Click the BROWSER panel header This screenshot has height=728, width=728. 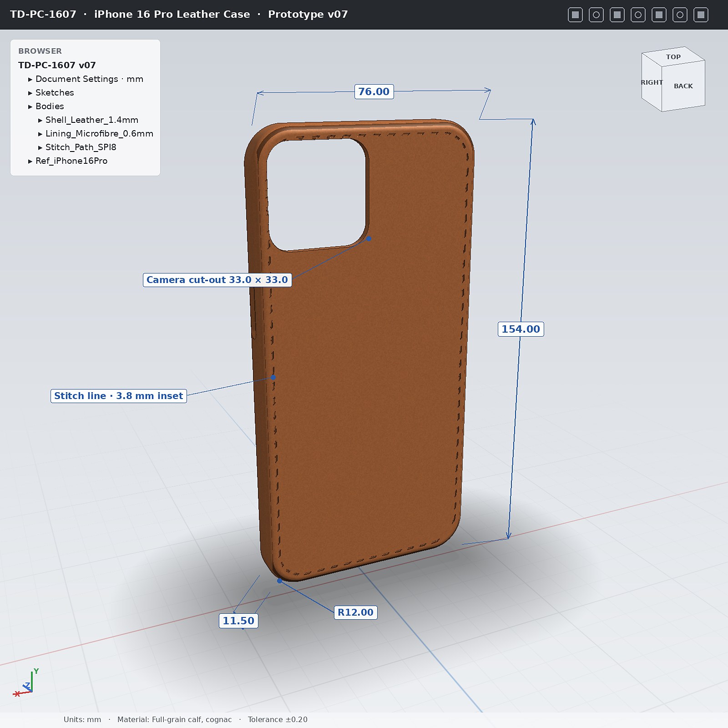click(x=40, y=51)
